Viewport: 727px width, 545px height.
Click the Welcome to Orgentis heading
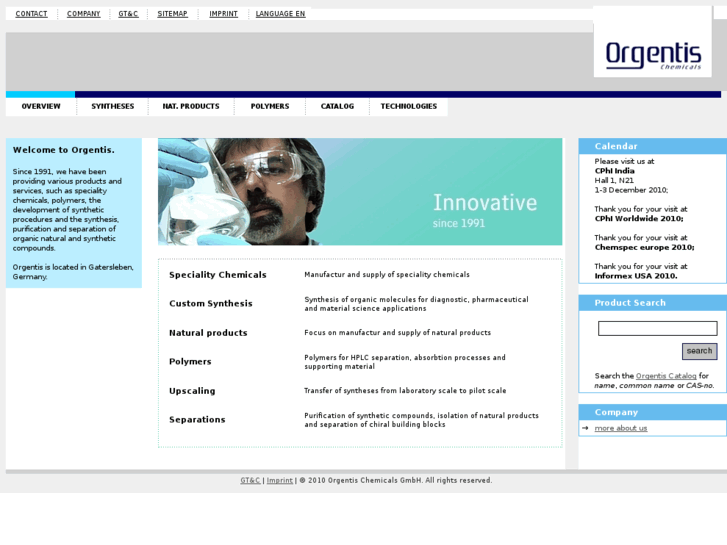(x=64, y=150)
